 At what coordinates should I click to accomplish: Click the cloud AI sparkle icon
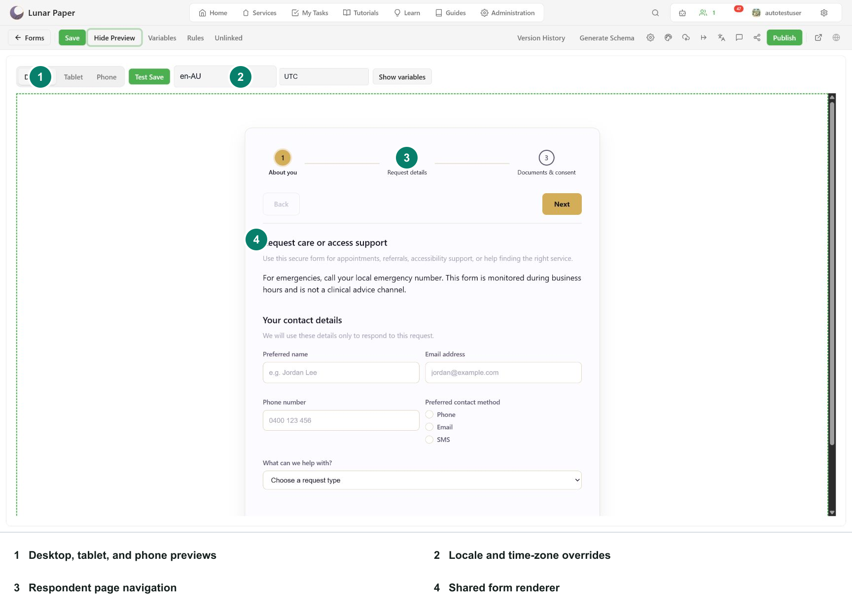coord(686,37)
